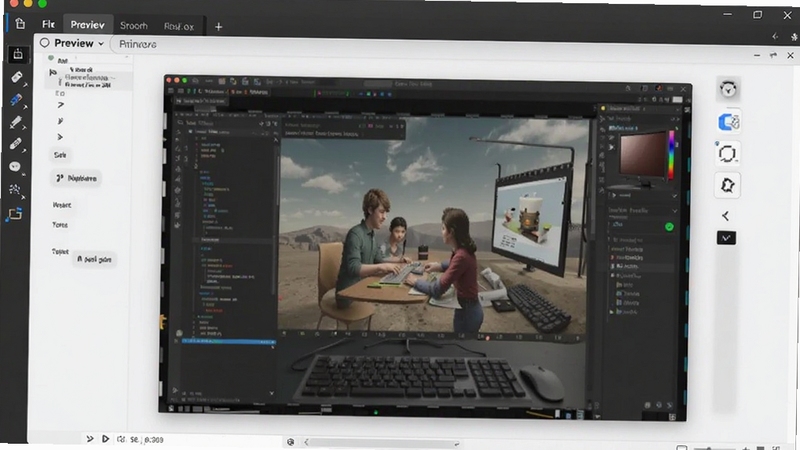Click the 0:309 time readout in bottom bar
The height and width of the screenshot is (450, 800).
tap(154, 439)
